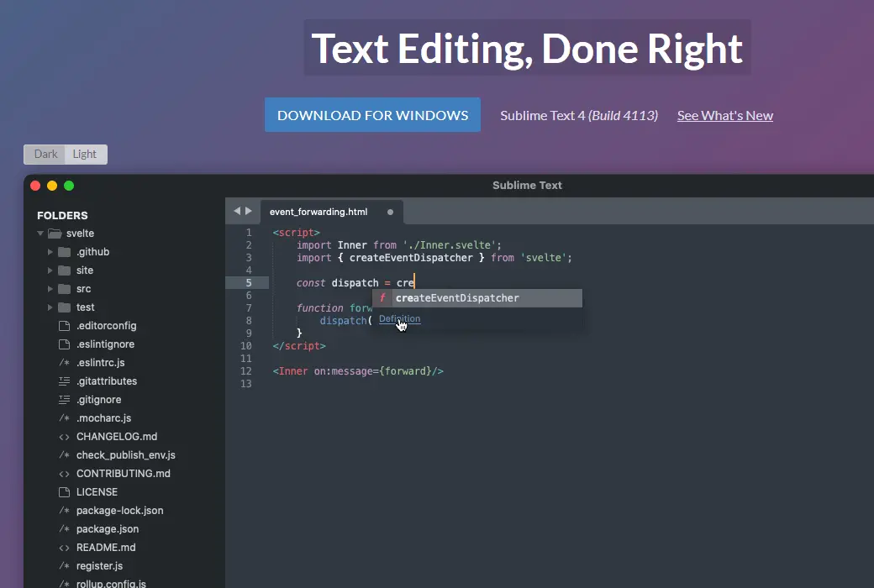This screenshot has width=874, height=588.
Task: Click the svelte open folder icon
Action: click(55, 234)
